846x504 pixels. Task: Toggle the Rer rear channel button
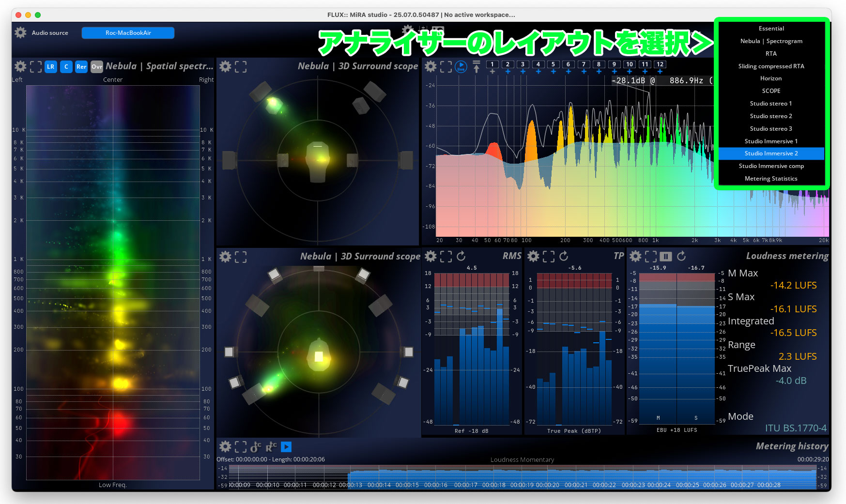tap(81, 67)
